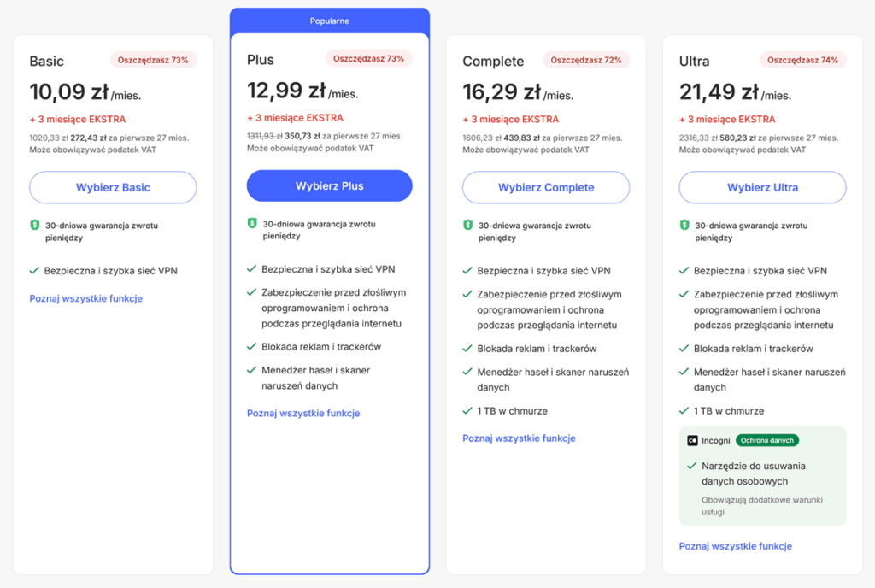Follow Poznaj wszystkie funkcje link under Complete
Viewport: 875px width, 588px height.
(x=519, y=438)
